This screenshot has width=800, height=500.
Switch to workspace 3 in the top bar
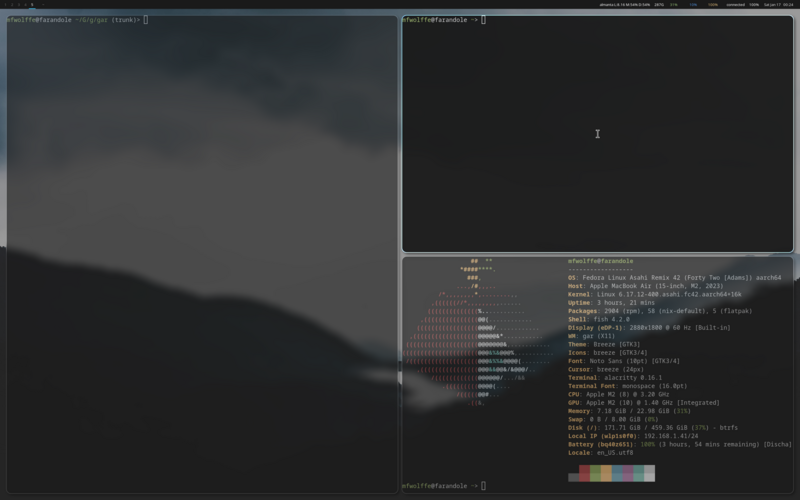point(19,5)
